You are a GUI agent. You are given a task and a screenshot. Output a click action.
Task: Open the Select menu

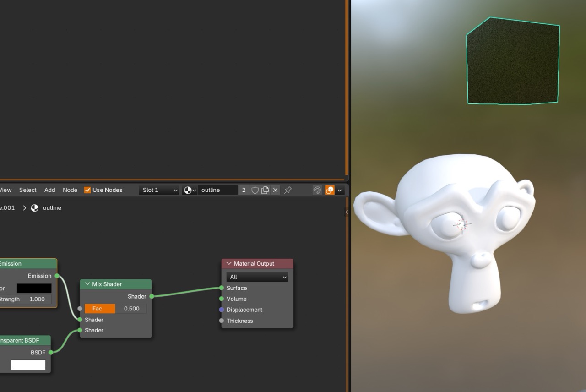[x=27, y=190]
